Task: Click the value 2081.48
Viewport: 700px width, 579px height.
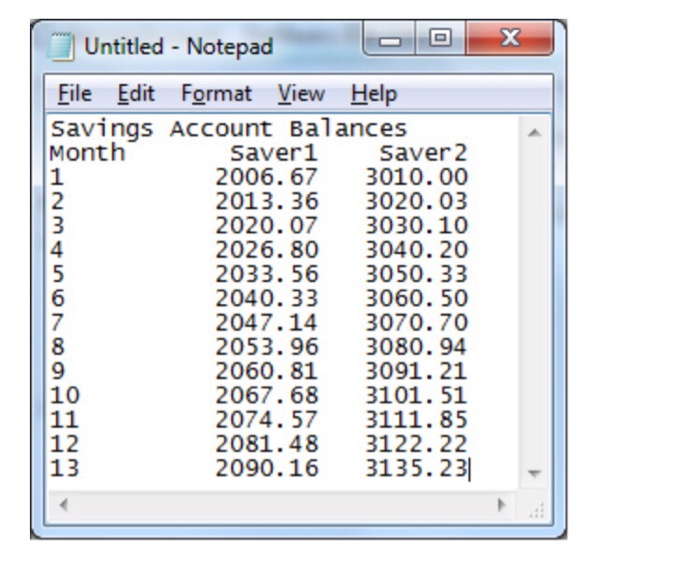Action: point(267,444)
